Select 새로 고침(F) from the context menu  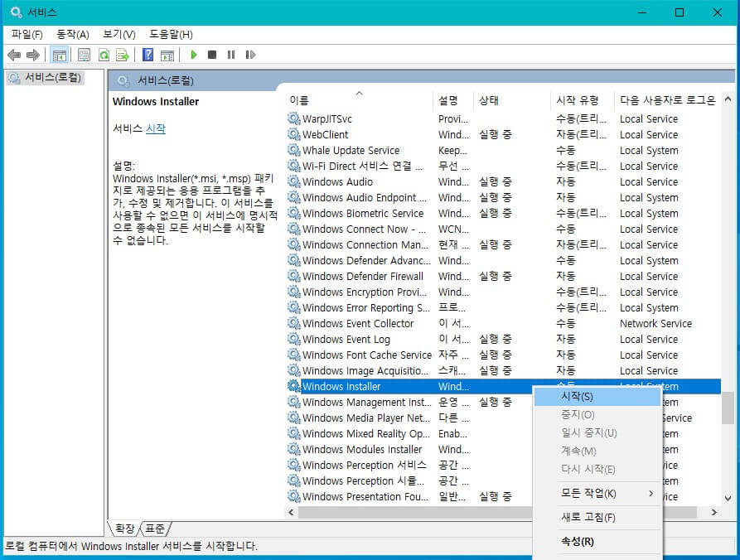[587, 517]
